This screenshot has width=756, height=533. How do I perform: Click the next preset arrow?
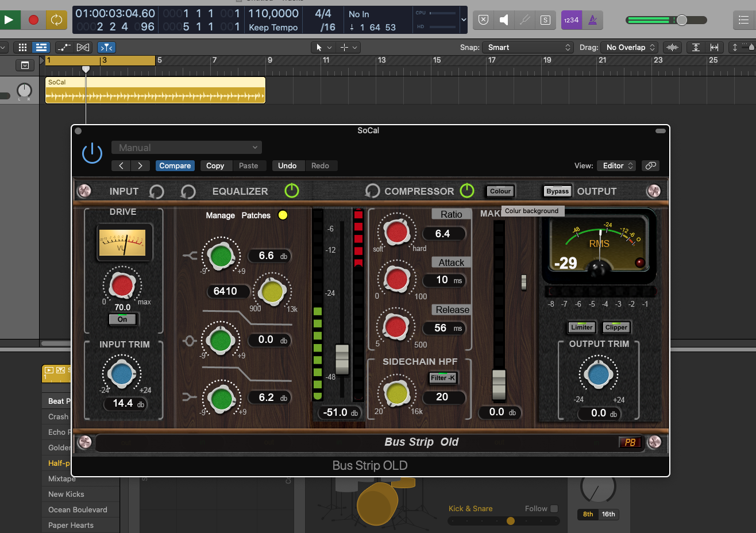coord(140,165)
